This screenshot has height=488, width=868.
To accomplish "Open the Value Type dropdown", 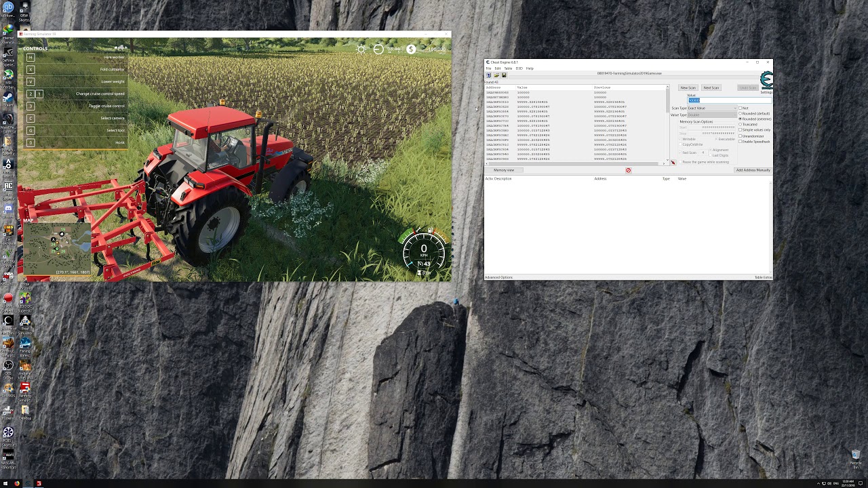I will pos(712,115).
